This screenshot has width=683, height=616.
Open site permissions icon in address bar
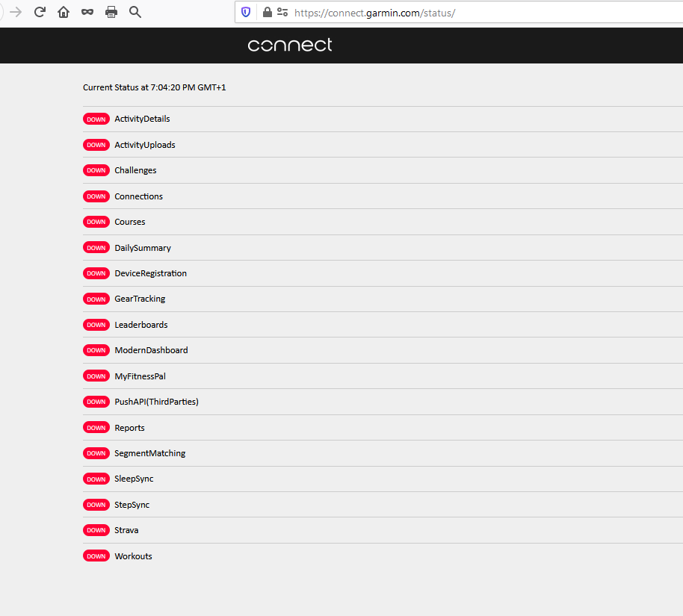[282, 12]
